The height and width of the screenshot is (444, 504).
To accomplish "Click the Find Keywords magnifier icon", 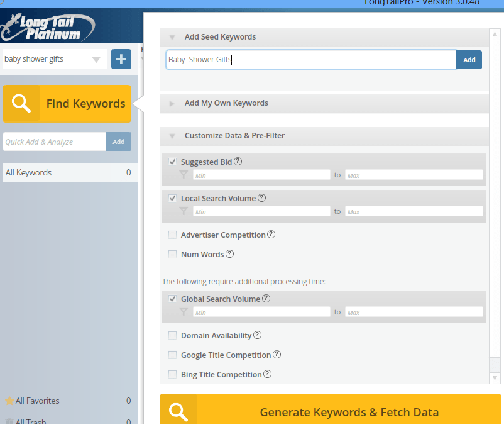I will click(21, 104).
